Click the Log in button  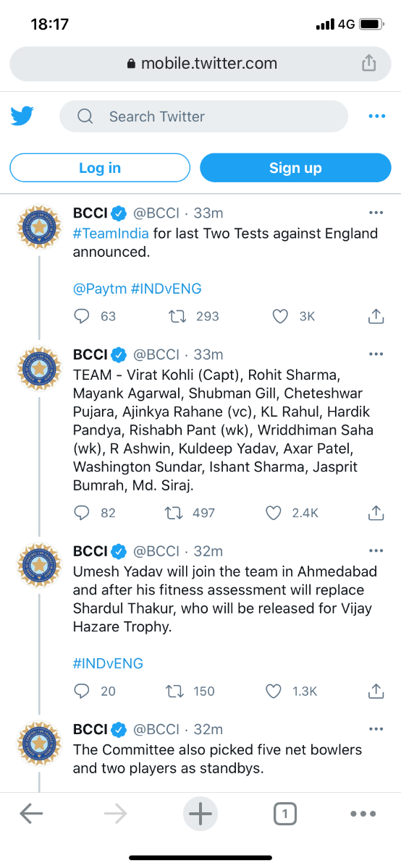click(x=100, y=168)
